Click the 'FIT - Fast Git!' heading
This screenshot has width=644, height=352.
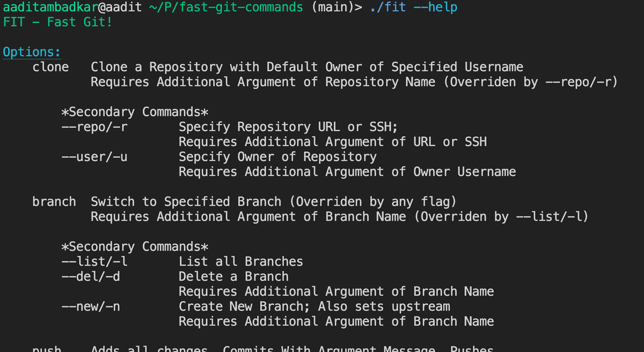coord(57,23)
